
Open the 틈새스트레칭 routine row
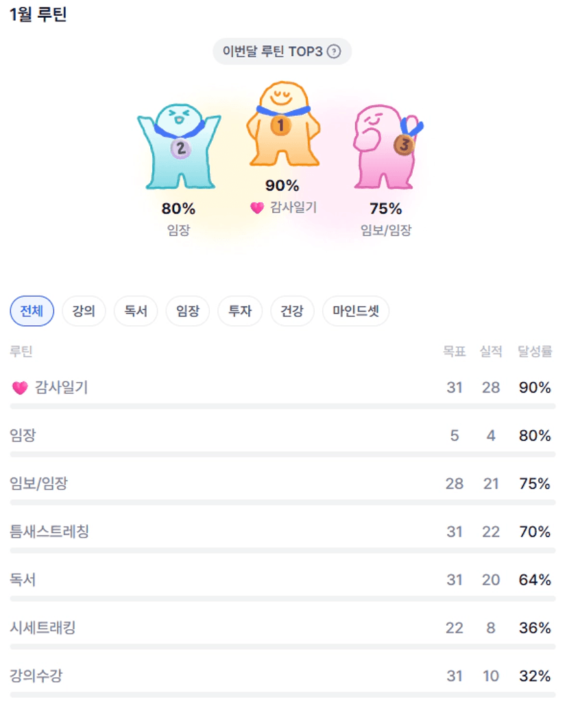click(49, 532)
